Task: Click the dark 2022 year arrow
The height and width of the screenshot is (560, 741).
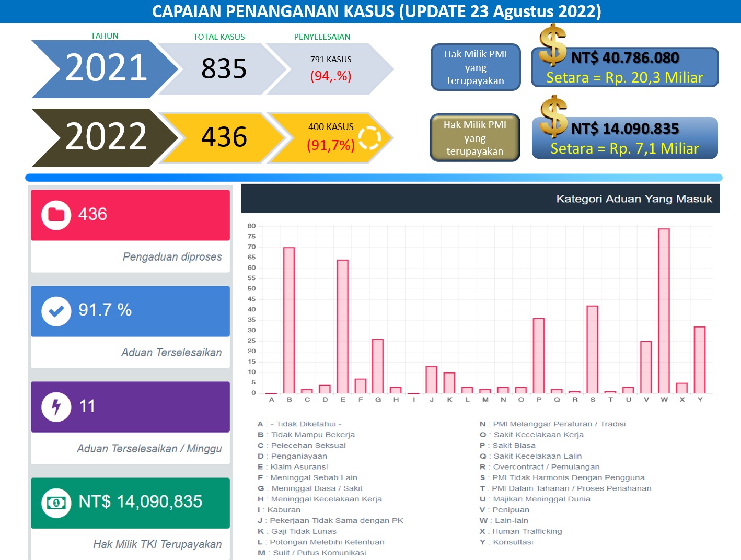Action: [105, 138]
